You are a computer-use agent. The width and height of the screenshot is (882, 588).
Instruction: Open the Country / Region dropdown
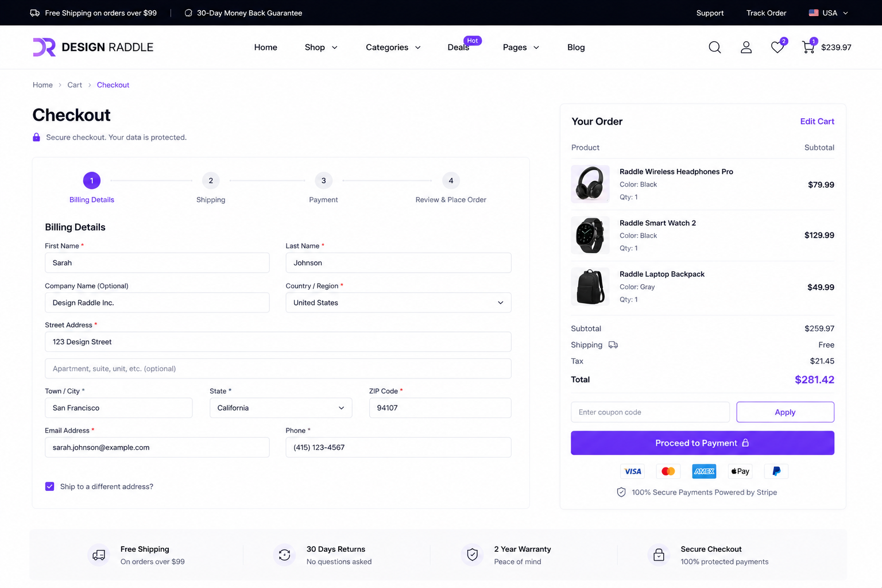399,303
